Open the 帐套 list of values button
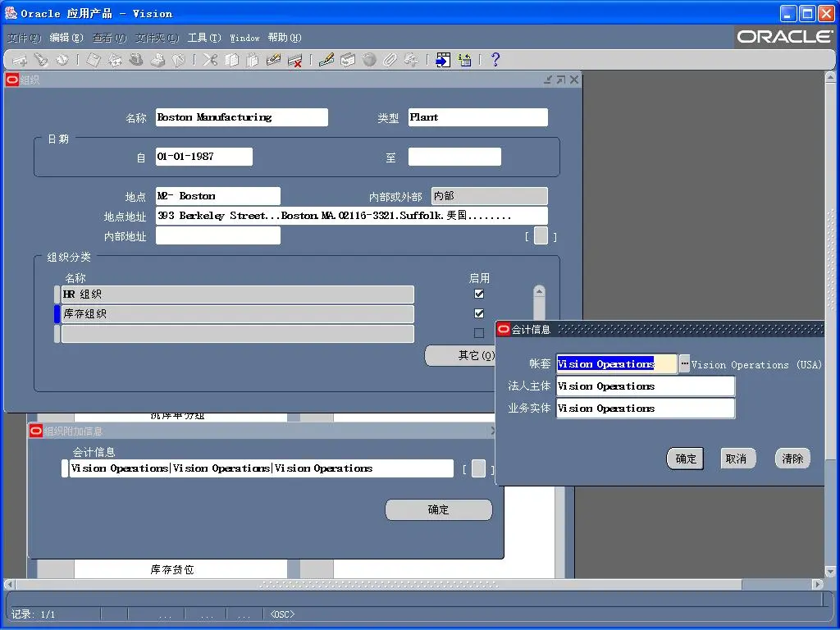The height and width of the screenshot is (630, 840). click(x=684, y=364)
